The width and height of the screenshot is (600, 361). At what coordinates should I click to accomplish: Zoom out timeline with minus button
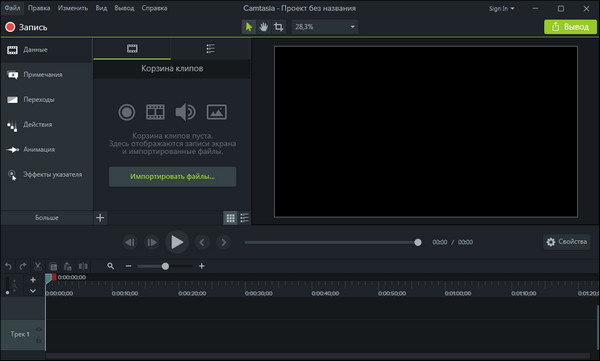click(x=129, y=266)
